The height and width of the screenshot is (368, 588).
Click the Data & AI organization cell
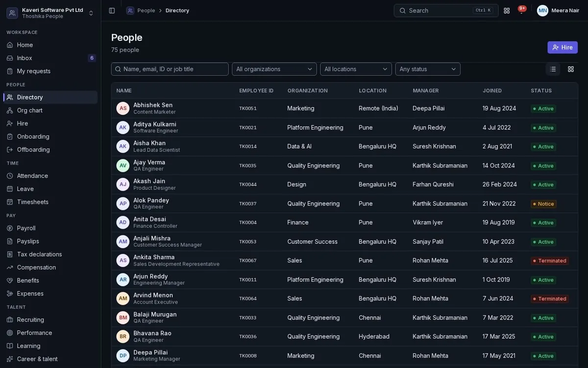pos(299,146)
